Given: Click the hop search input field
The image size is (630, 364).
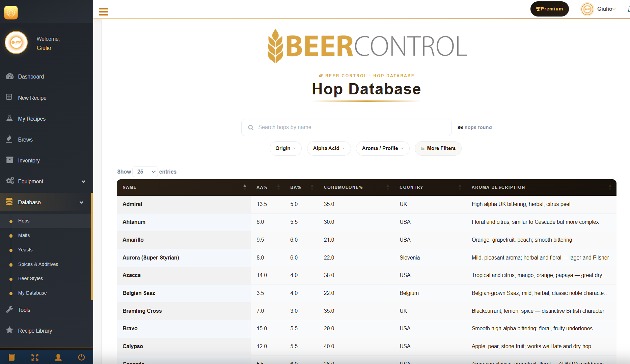Looking at the screenshot, I should point(347,127).
